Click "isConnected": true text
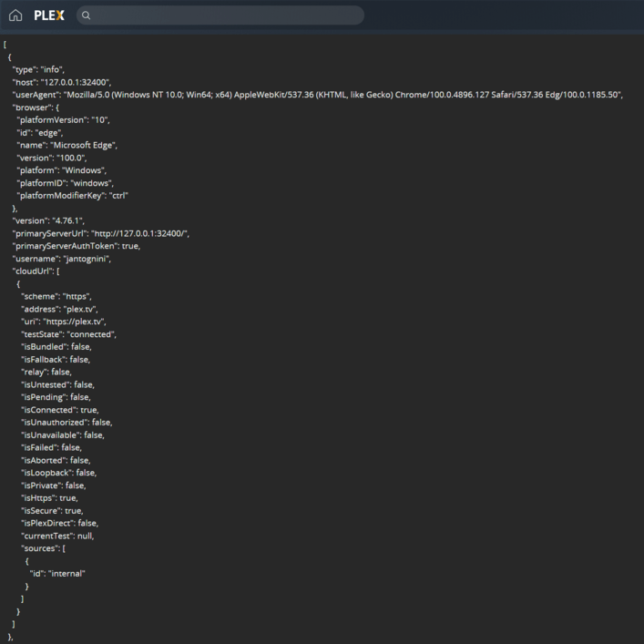Image resolution: width=644 pixels, height=644 pixels. [60, 410]
